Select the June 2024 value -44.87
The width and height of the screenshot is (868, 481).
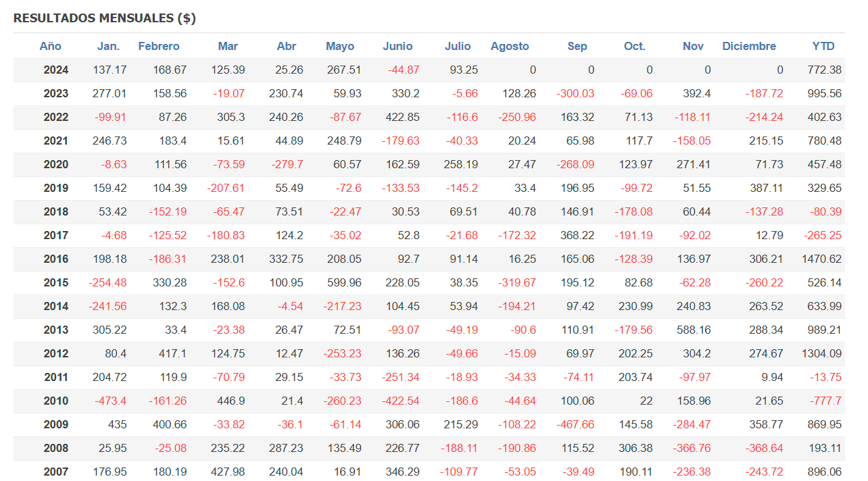click(x=404, y=70)
